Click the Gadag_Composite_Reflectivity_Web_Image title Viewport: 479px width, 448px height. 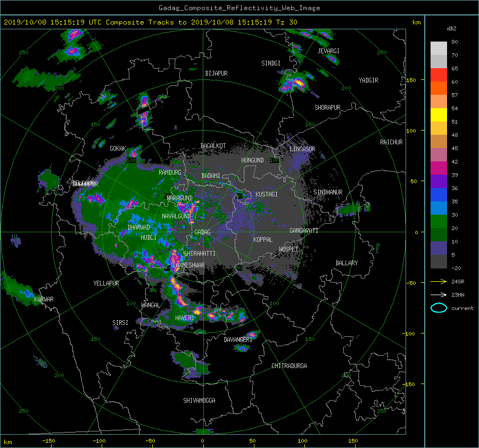(x=239, y=8)
